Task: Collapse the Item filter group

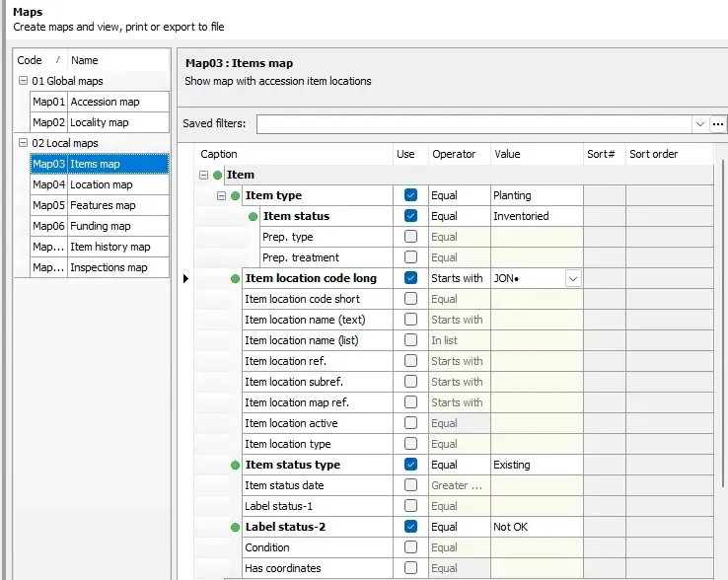Action: (x=203, y=175)
